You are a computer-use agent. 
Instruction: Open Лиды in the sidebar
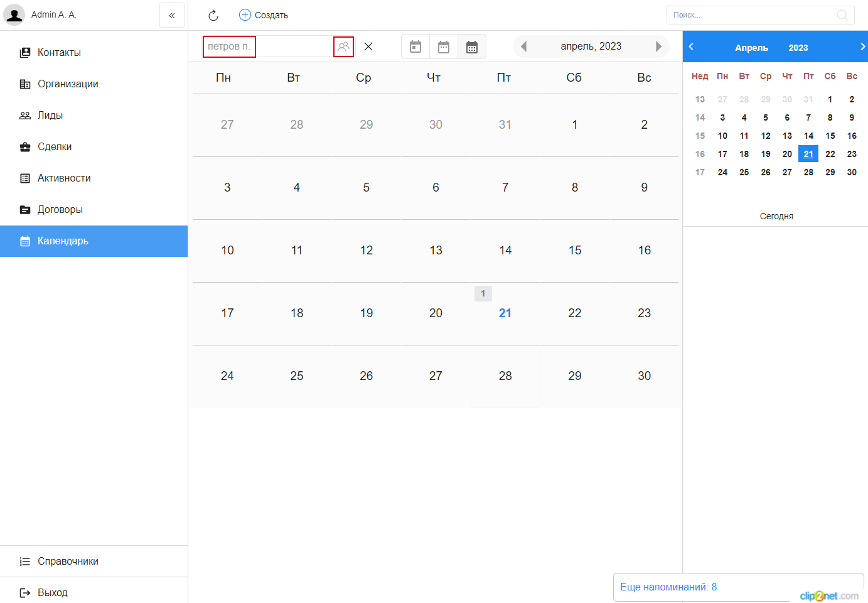tap(94, 116)
